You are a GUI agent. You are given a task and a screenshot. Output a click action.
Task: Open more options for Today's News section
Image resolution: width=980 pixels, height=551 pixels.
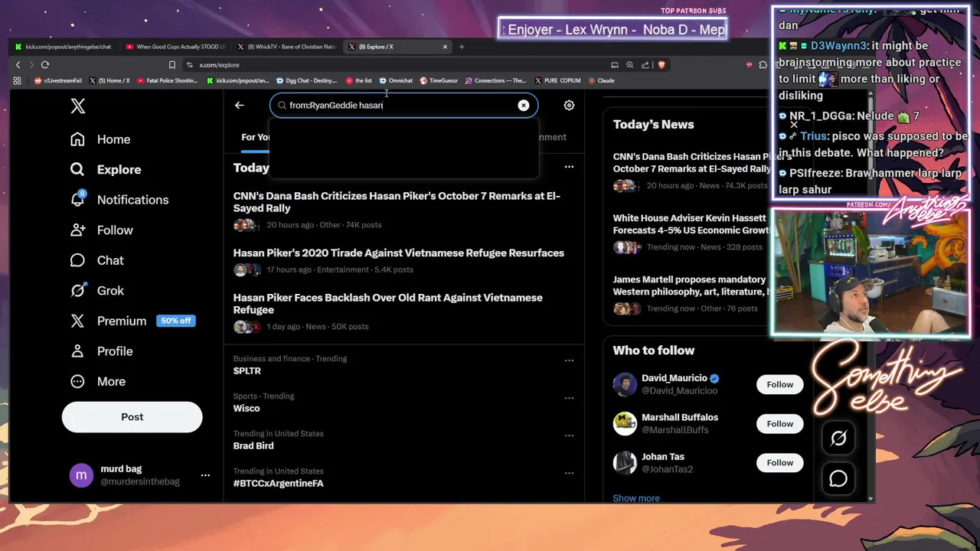[569, 167]
